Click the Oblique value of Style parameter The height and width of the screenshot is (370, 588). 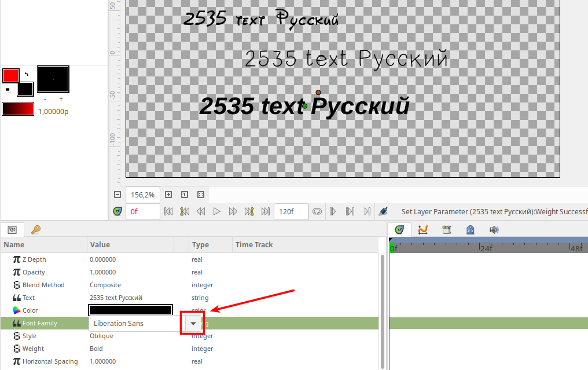tap(102, 336)
